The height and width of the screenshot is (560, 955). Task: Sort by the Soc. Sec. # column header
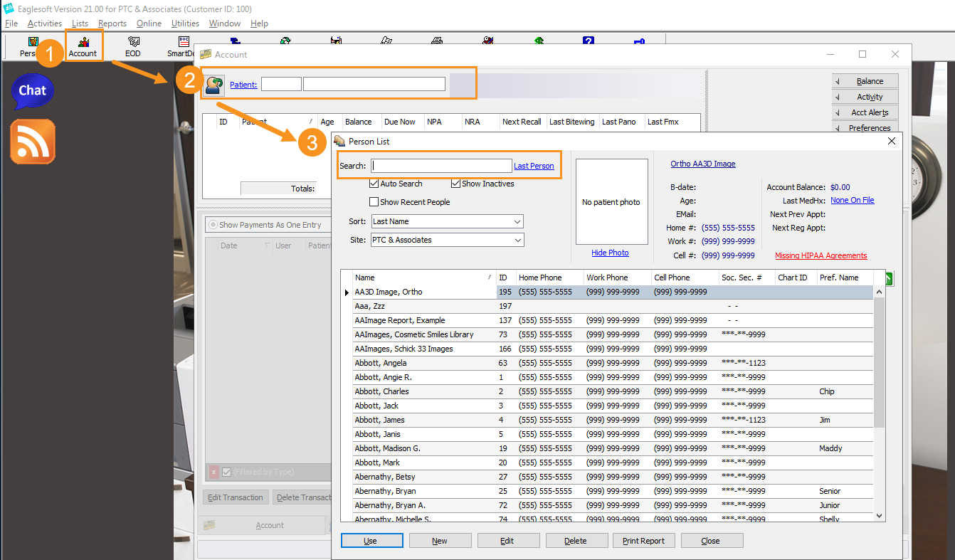tap(746, 278)
